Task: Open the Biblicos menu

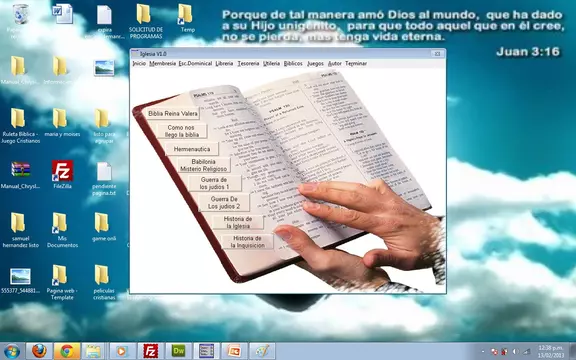Action: pos(293,64)
